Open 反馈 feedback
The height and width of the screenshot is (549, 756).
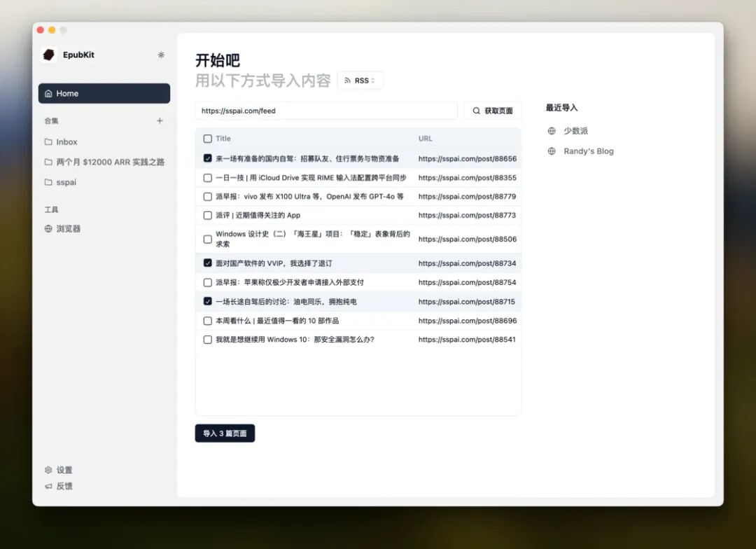(x=58, y=486)
